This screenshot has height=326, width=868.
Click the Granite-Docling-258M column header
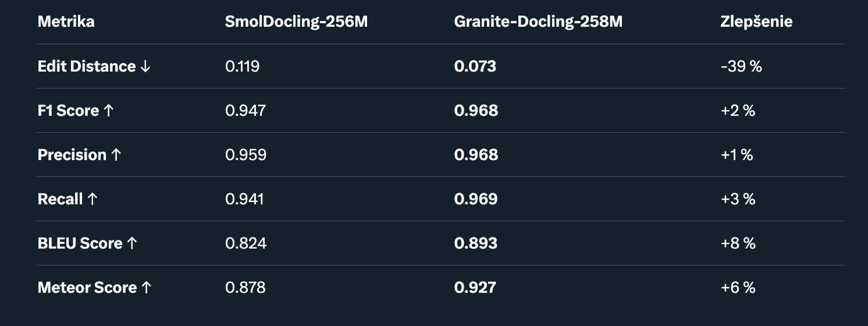tap(538, 22)
